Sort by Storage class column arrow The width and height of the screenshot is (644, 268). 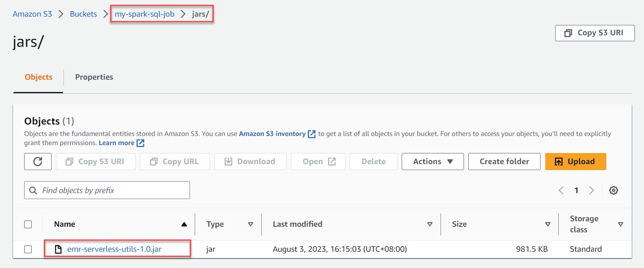(x=621, y=224)
